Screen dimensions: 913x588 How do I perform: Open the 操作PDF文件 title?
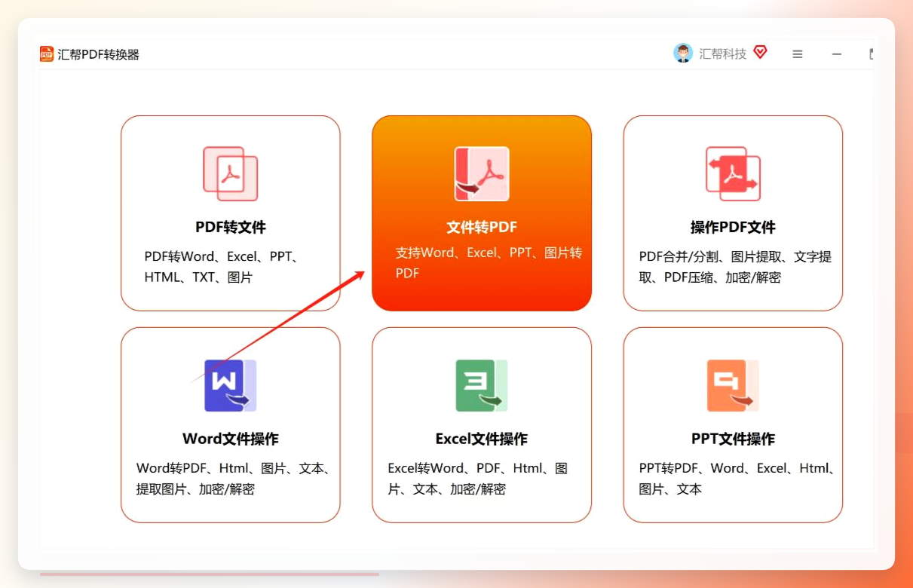click(733, 227)
